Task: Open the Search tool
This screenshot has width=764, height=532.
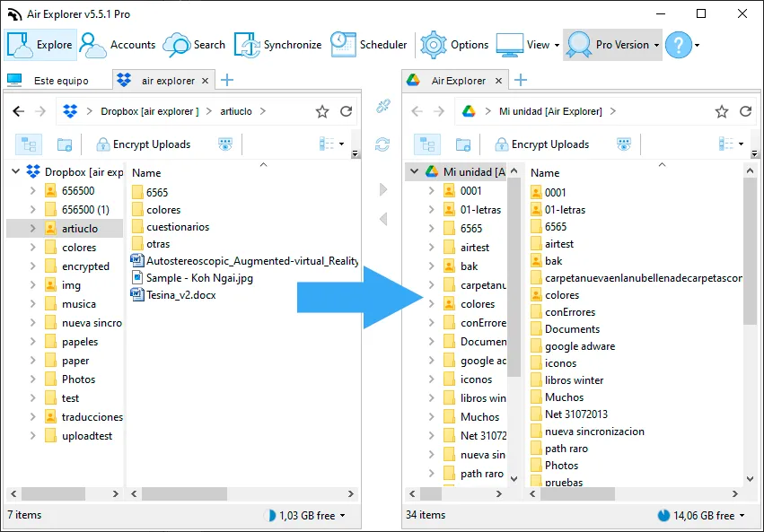Action: click(x=195, y=45)
